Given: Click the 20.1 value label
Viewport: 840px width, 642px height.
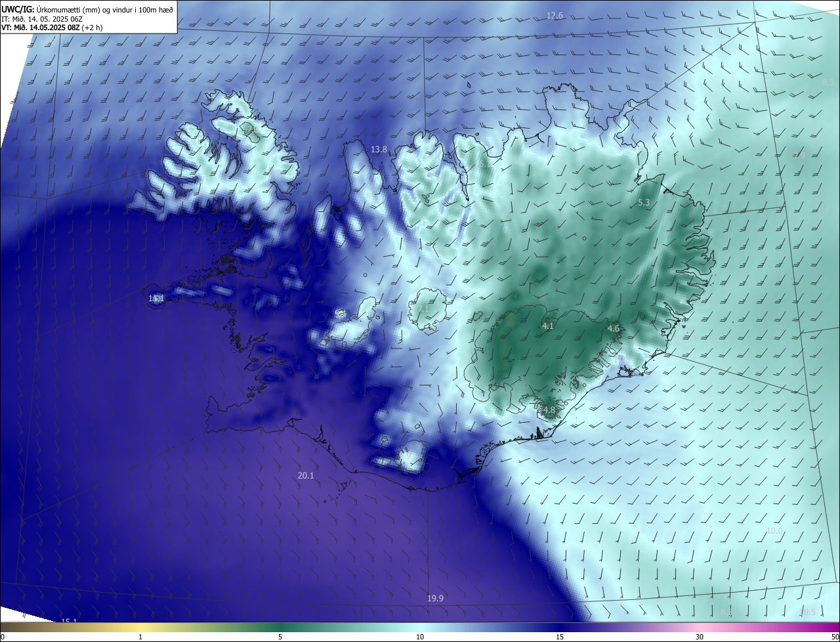Looking at the screenshot, I should [x=306, y=475].
